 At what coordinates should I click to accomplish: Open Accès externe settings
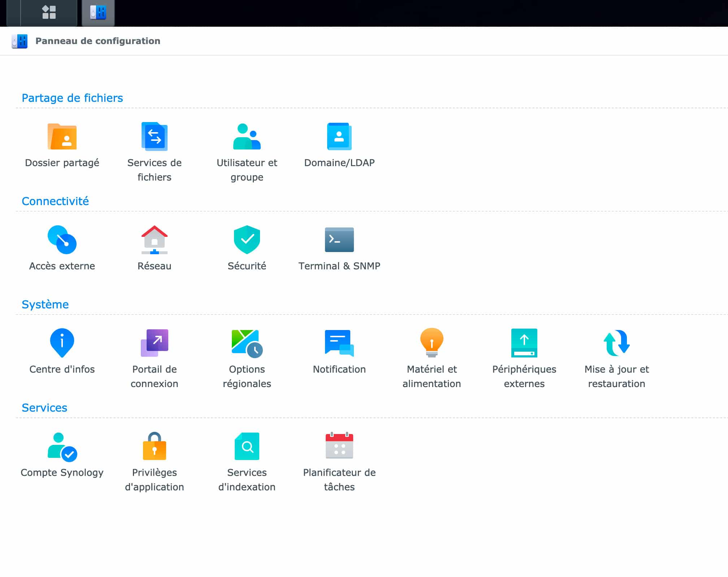click(x=62, y=240)
